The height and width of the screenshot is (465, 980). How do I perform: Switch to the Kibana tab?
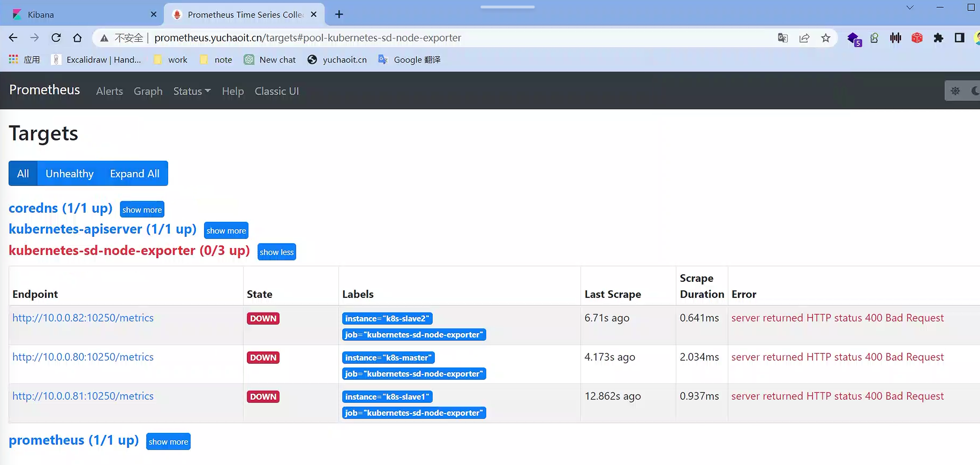[41, 14]
